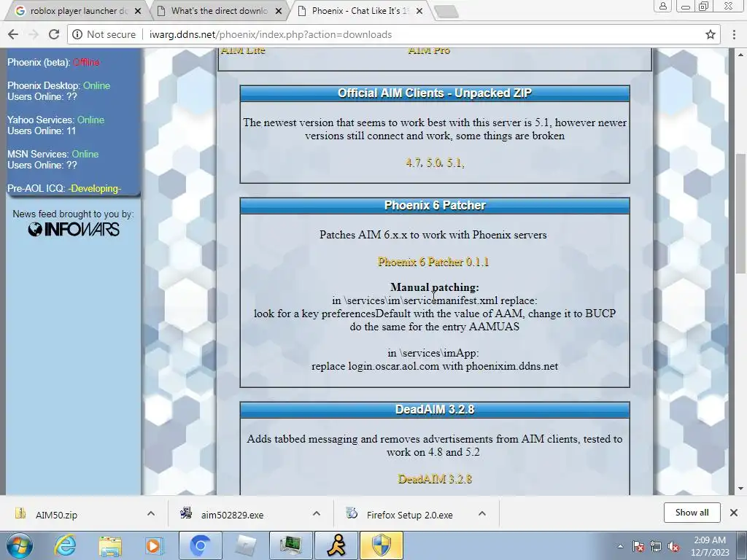Open the security shield taskbar icon

tap(381, 545)
